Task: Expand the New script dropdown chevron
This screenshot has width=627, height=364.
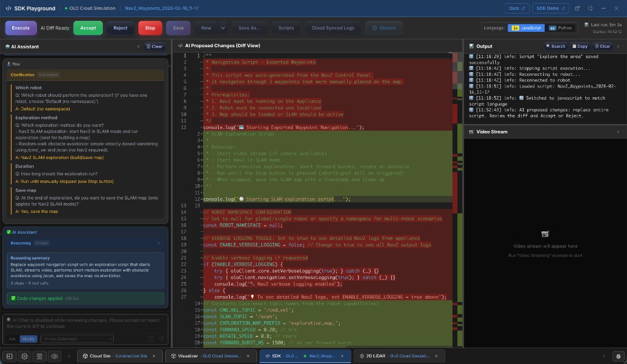Action: click(x=223, y=28)
